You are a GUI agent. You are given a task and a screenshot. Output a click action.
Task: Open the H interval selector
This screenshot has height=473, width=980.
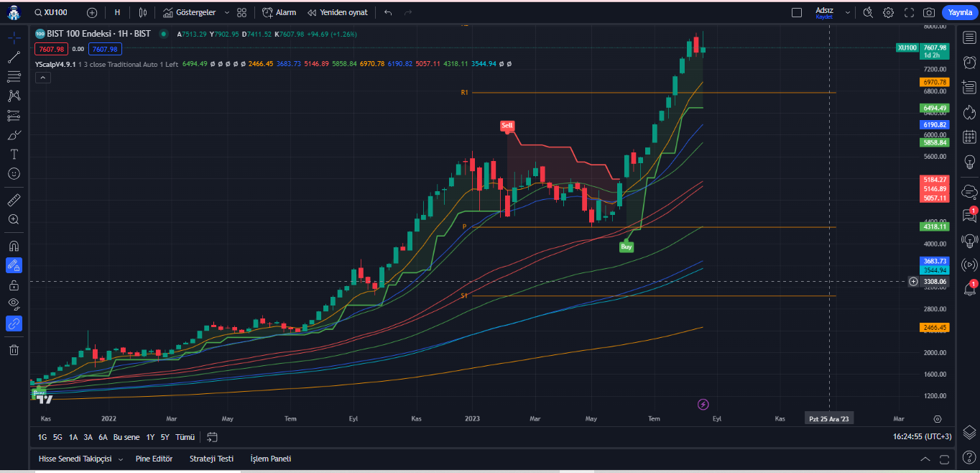point(117,12)
